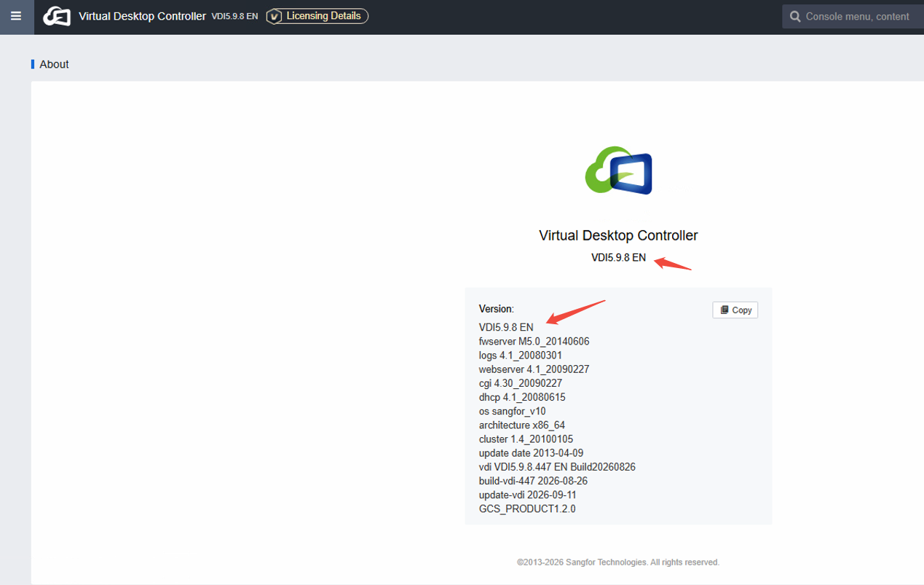
Task: Click VDI5.9.8 EN text under product name
Action: click(x=618, y=257)
